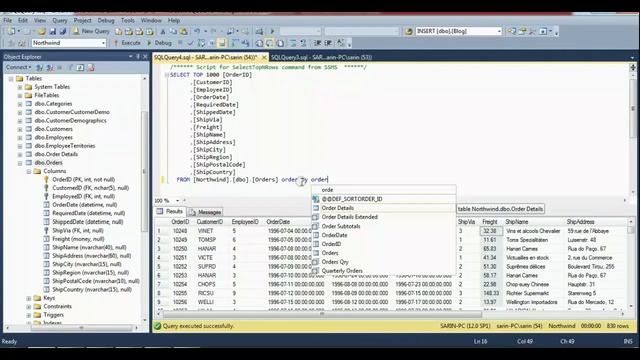Screen dimensions: 640x360
Task: Expand dbo.Order Details table node
Action: tap(20, 154)
